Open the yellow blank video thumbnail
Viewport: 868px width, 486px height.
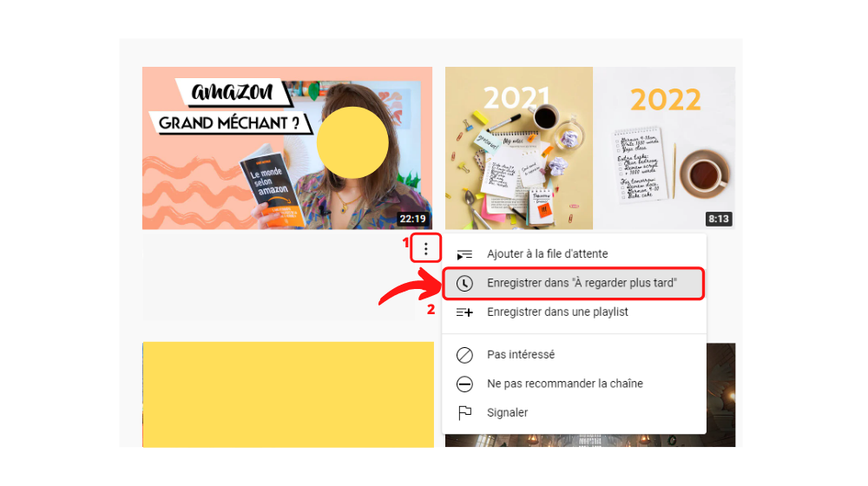[x=288, y=395]
